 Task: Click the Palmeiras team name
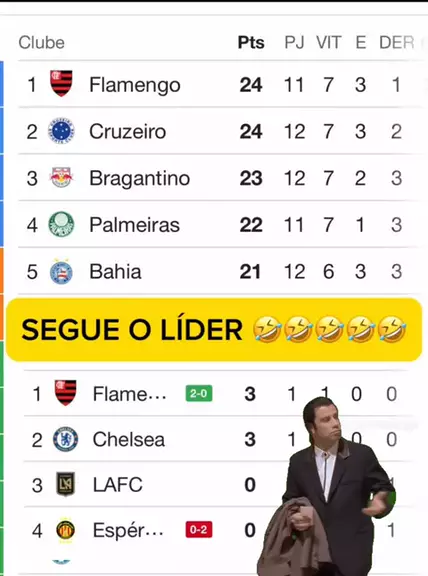[x=134, y=225]
